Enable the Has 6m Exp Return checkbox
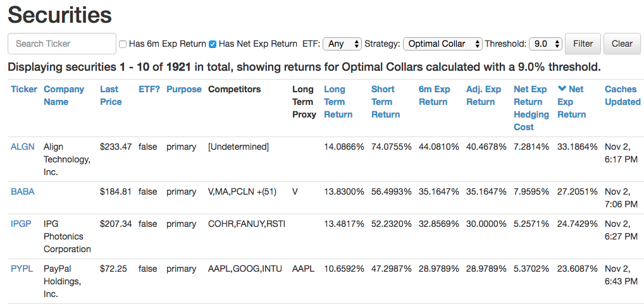The image size is (644, 304). 122,44
